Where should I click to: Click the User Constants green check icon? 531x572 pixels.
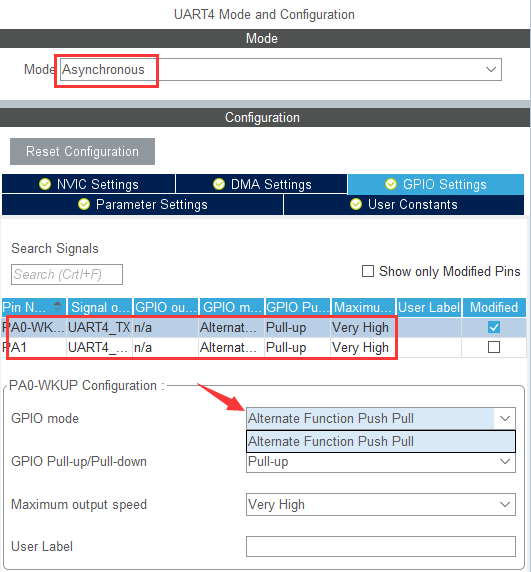pos(356,204)
